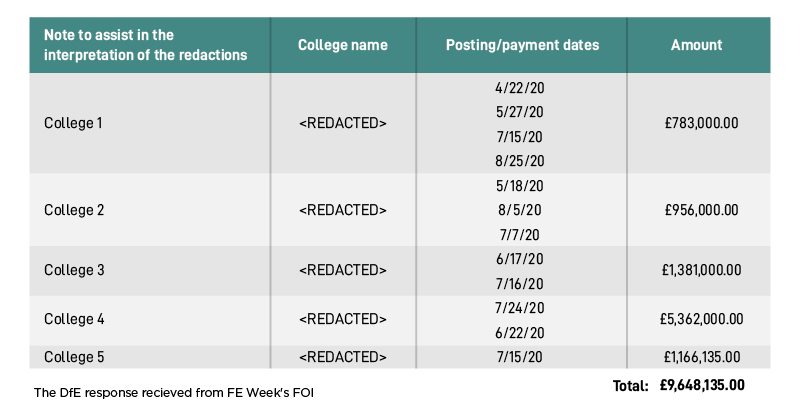800x420 pixels.
Task: Click the £1,381,000.00 amount cell
Action: [x=701, y=270]
